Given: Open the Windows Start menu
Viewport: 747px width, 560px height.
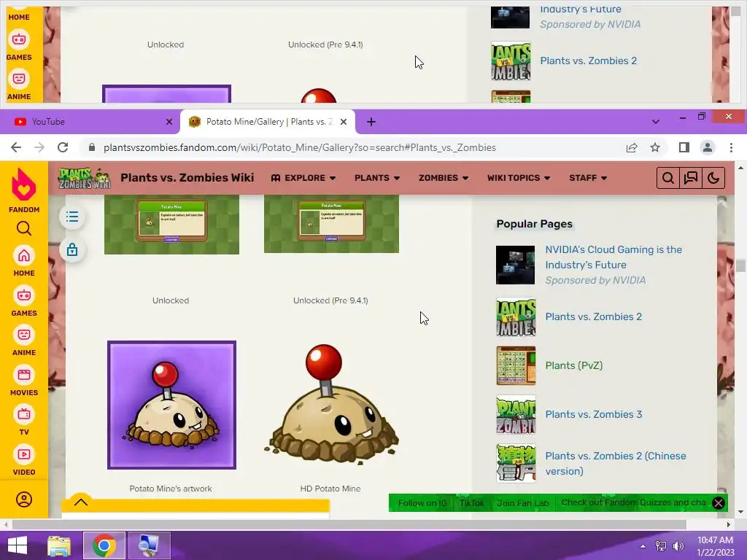Looking at the screenshot, I should 18,545.
